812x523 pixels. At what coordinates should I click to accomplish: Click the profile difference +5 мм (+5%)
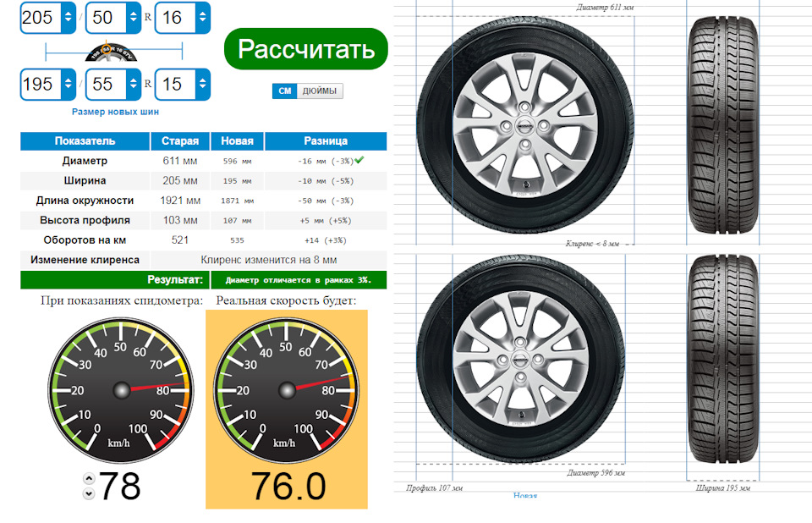pyautogui.click(x=326, y=220)
